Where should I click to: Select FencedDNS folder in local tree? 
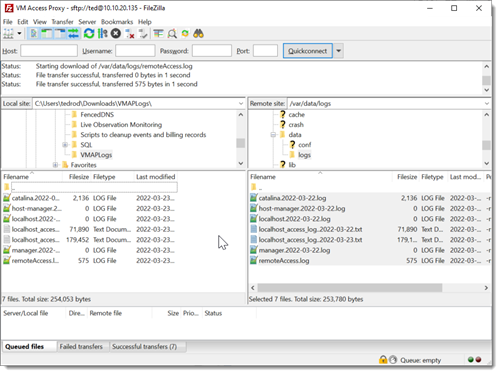[97, 115]
